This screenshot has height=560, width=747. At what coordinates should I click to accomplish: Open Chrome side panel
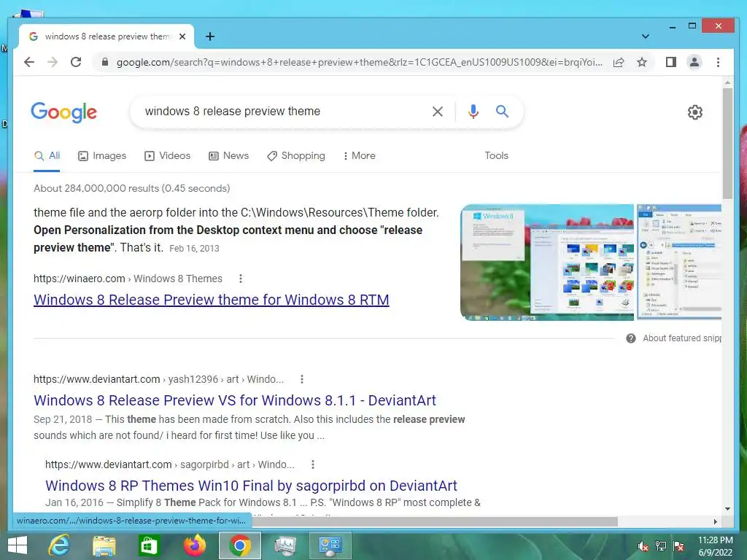[671, 62]
